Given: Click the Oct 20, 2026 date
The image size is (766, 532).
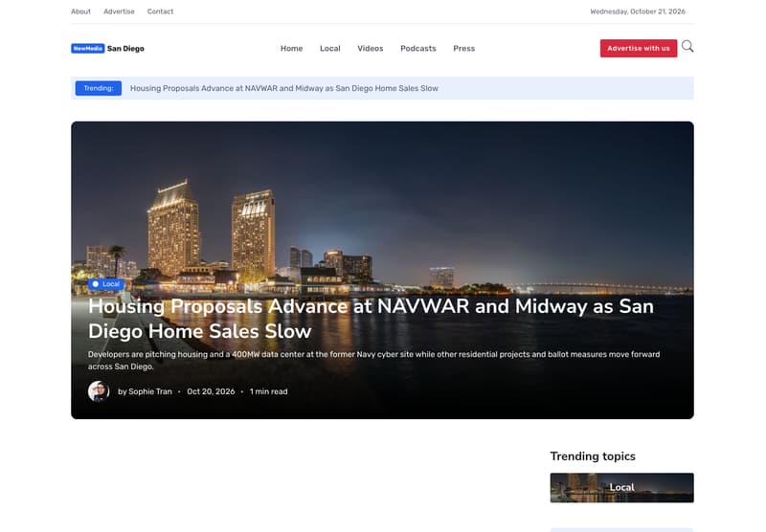Looking at the screenshot, I should tap(211, 391).
